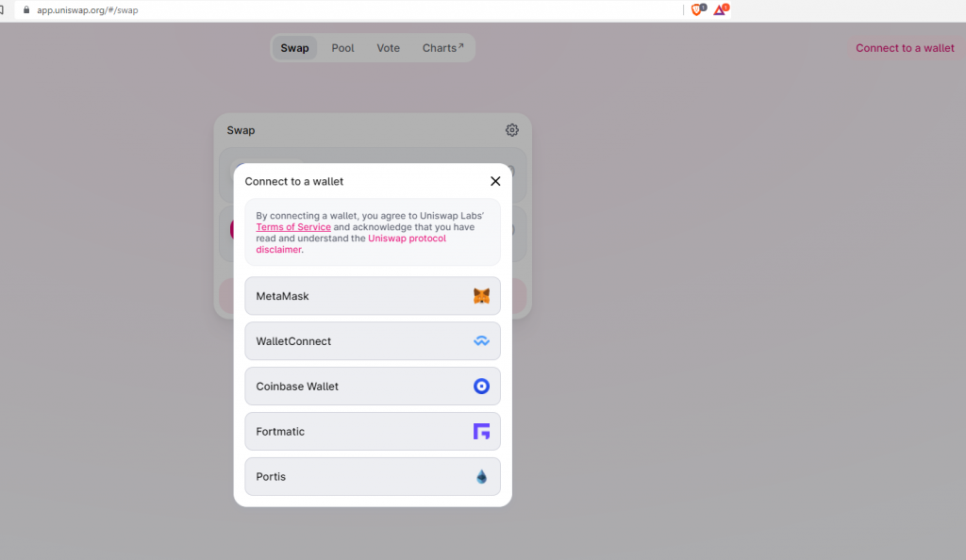Click the Fortmatic purple logo icon
This screenshot has height=560, width=966.
click(481, 432)
